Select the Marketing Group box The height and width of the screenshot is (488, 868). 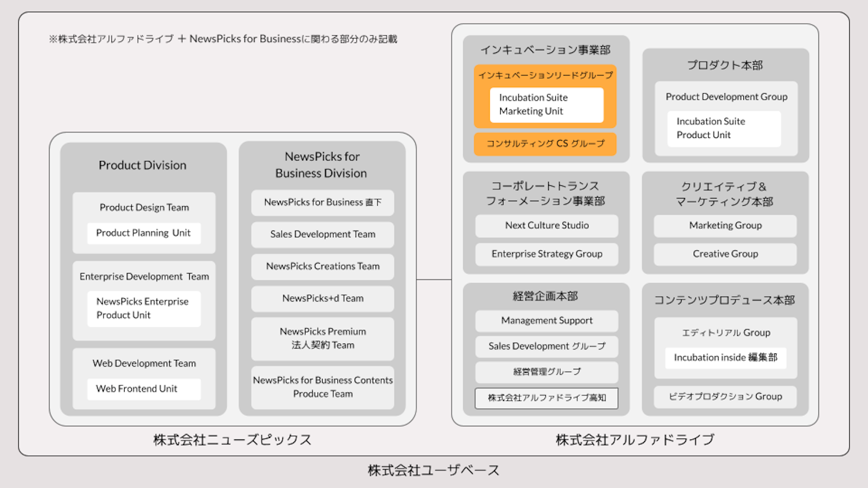[x=725, y=226]
